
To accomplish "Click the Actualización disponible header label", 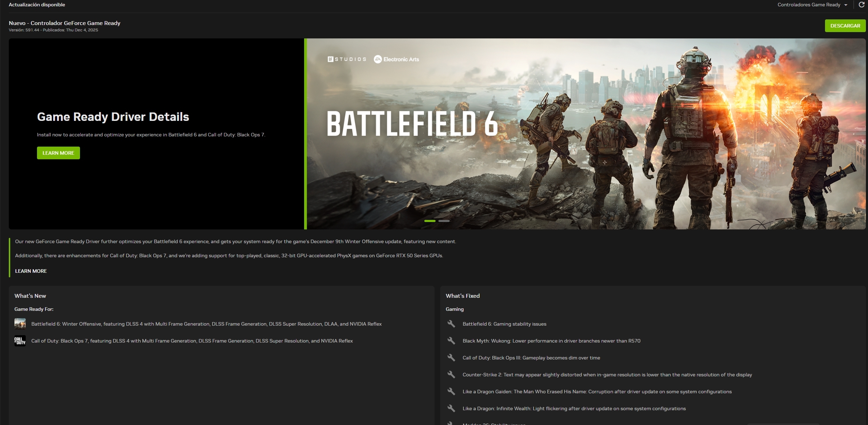I will click(37, 5).
